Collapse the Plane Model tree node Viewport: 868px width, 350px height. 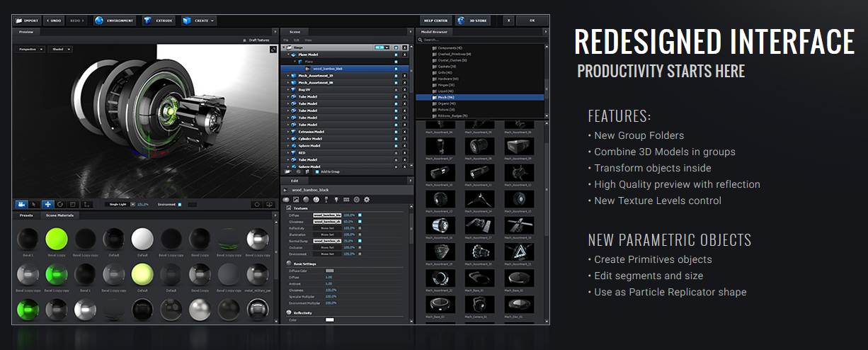(289, 54)
